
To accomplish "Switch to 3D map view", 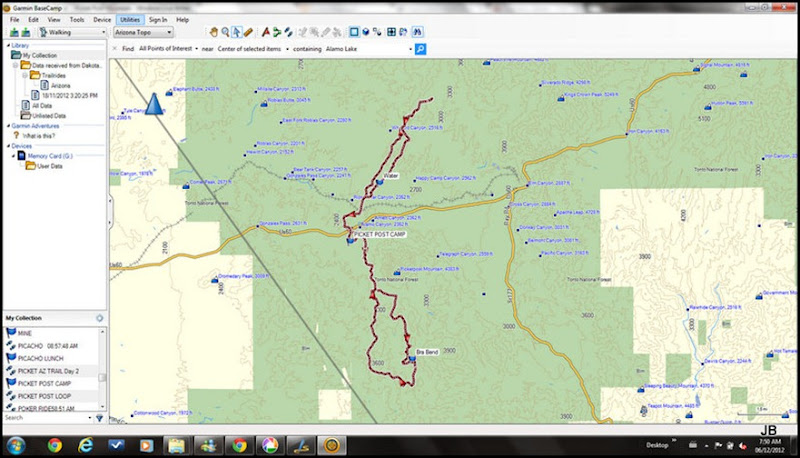I will coord(365,32).
